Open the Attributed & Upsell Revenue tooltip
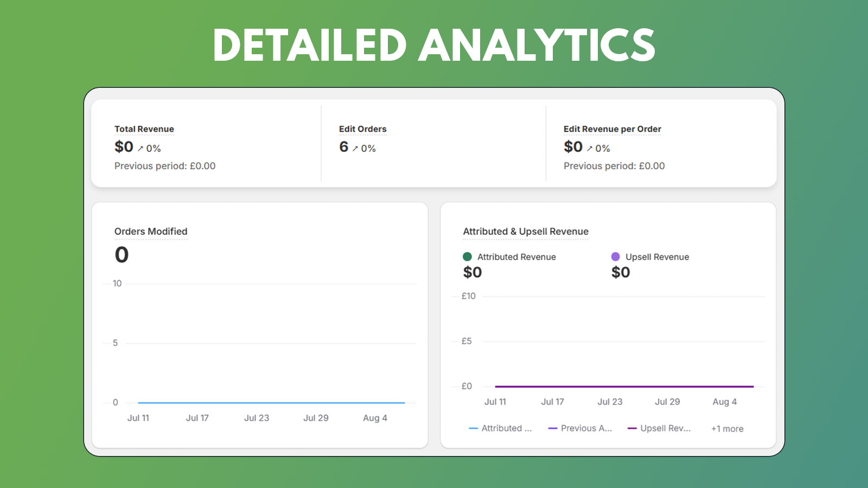868x488 pixels. [526, 231]
